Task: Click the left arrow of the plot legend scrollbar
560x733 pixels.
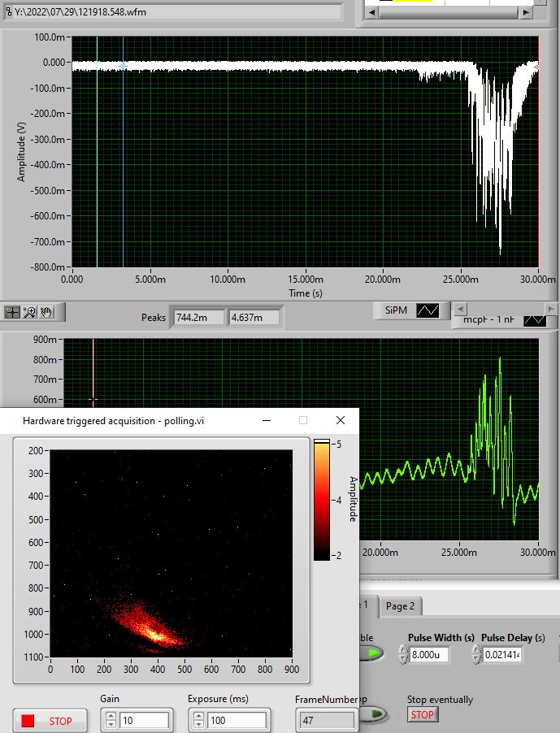Action: (460, 309)
